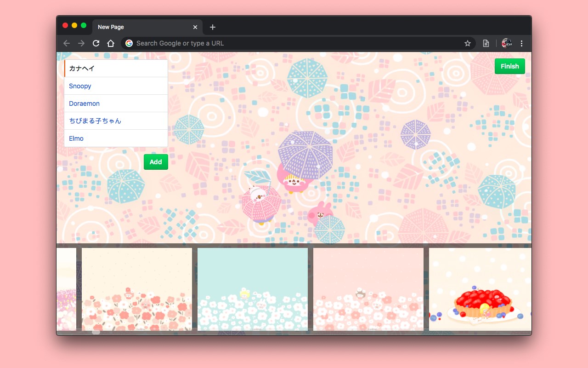Click the browser back arrow
The height and width of the screenshot is (368, 588).
67,43
